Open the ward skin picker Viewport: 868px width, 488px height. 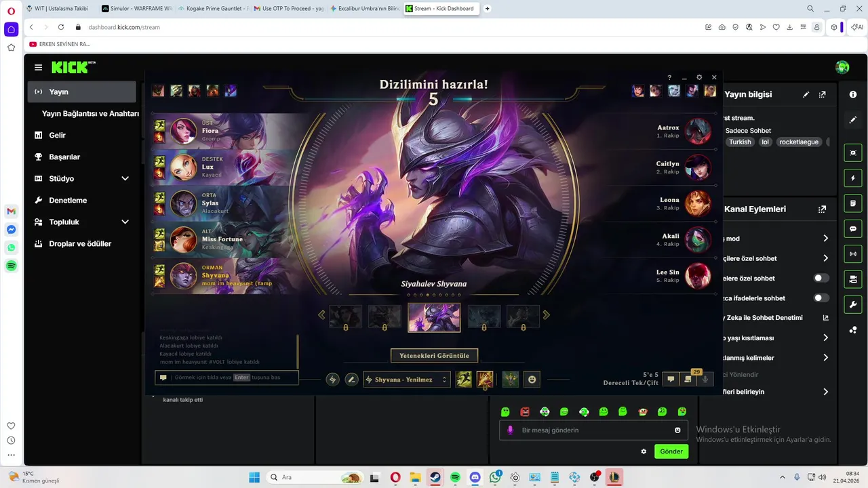pyautogui.click(x=511, y=380)
